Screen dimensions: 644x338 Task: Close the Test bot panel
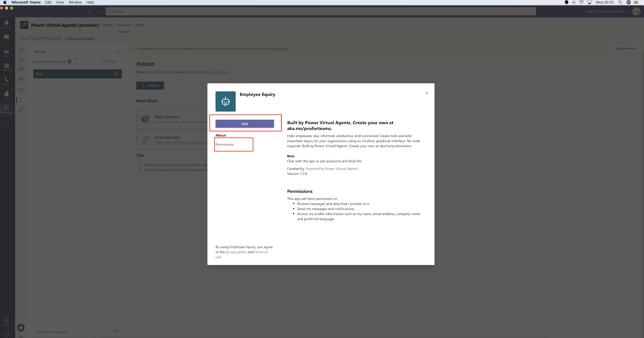pos(118,52)
